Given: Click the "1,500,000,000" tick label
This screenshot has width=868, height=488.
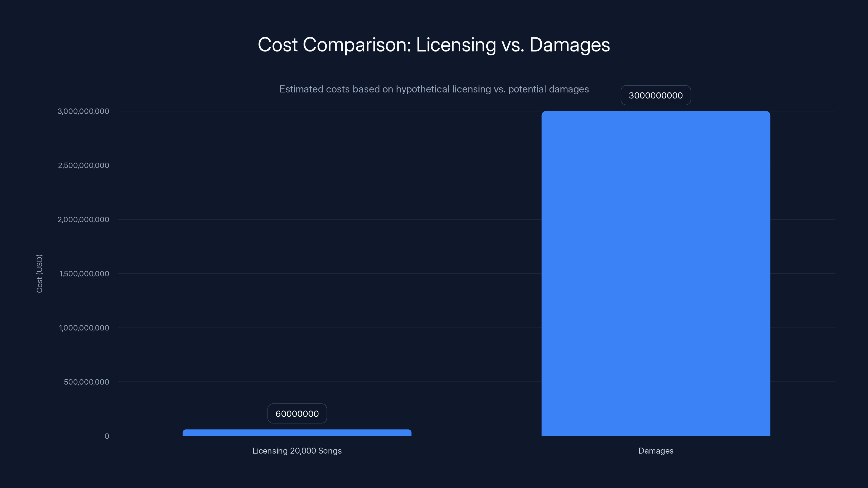Looking at the screenshot, I should (x=83, y=274).
